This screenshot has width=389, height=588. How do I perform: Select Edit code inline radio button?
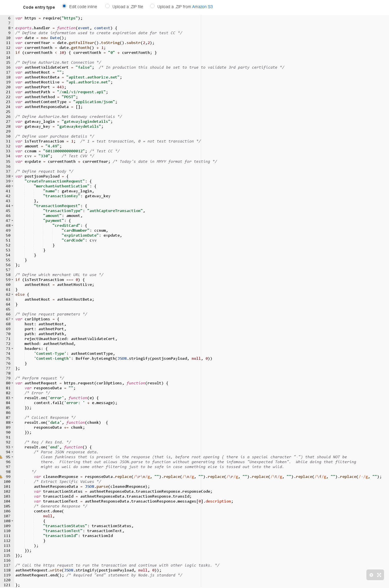(x=64, y=6)
